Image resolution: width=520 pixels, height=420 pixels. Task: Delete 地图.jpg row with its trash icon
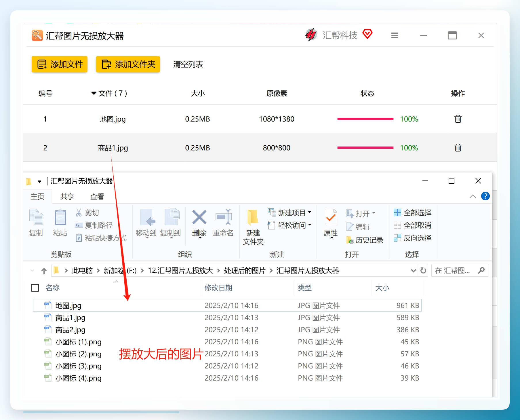click(x=458, y=119)
